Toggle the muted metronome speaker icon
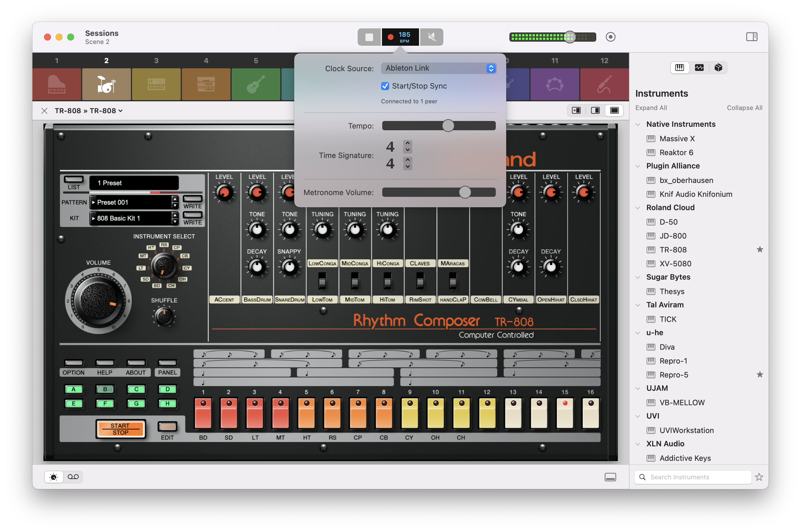801x532 pixels. [431, 37]
